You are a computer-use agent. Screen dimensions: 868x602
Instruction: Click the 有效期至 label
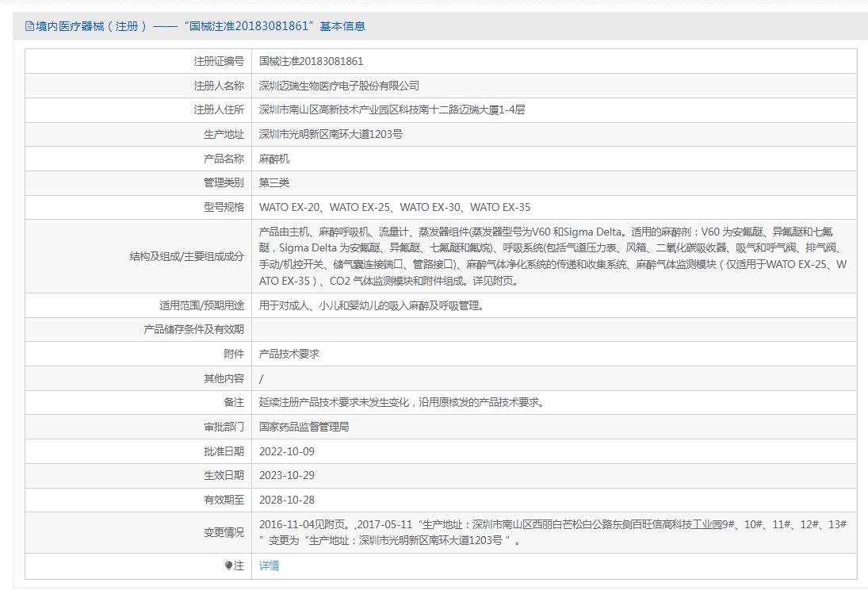(224, 500)
